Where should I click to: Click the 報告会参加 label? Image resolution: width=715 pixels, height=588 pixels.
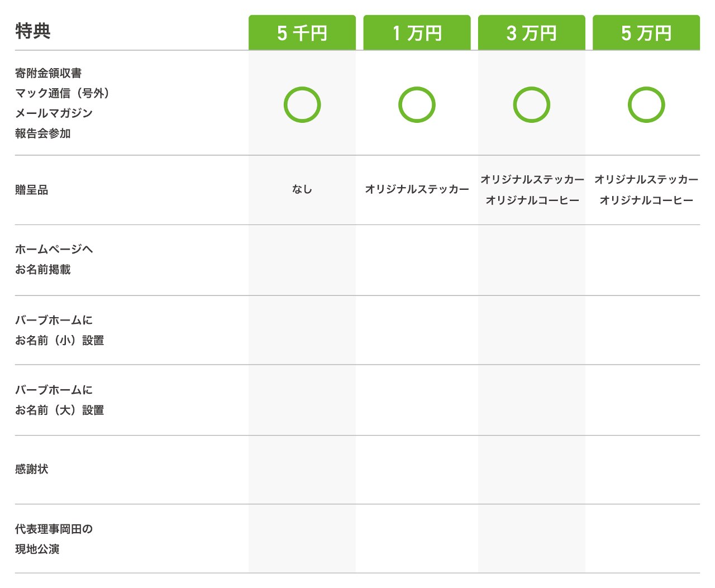[x=43, y=133]
